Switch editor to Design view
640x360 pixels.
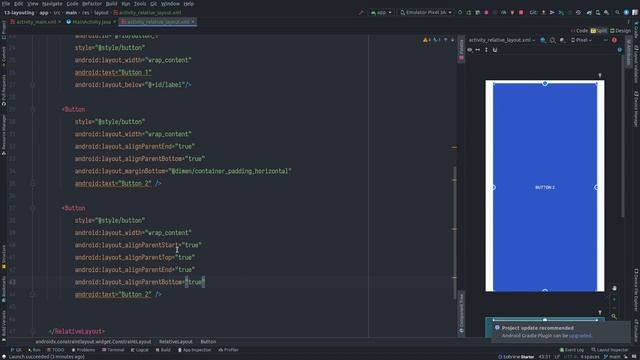[x=620, y=31]
